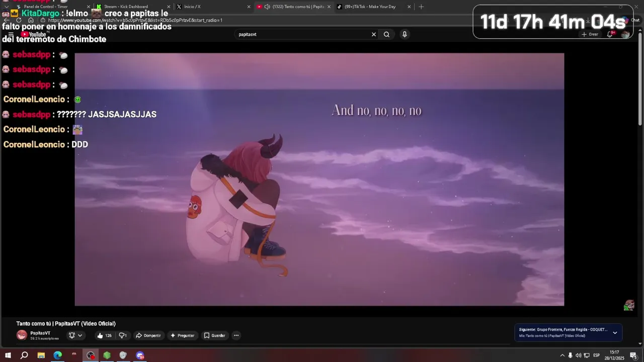This screenshot has height=362, width=644.
Task: Click the Guardar save button
Action: [x=214, y=335]
